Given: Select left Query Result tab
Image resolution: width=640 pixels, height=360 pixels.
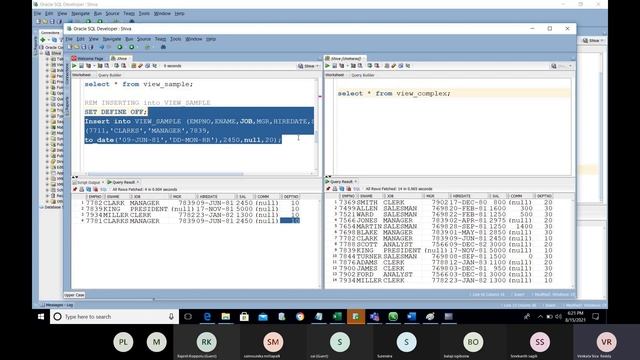Looking at the screenshot, I should (123, 182).
